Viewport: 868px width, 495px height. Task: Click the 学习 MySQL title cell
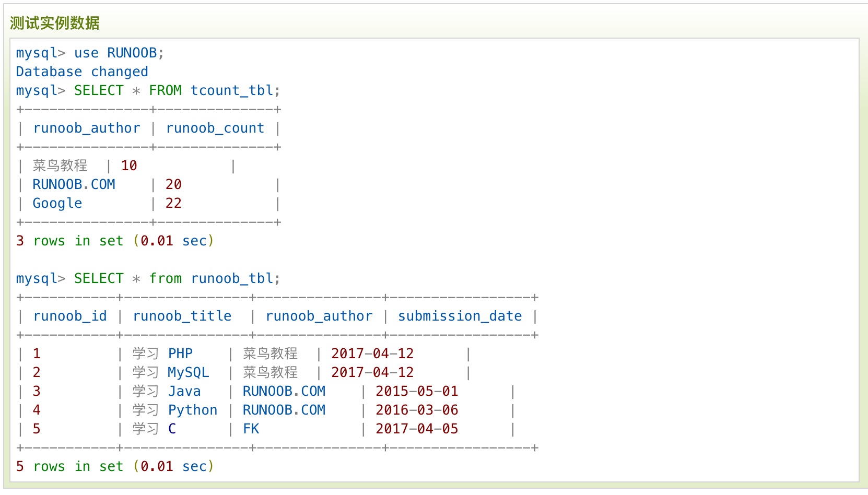[171, 372]
